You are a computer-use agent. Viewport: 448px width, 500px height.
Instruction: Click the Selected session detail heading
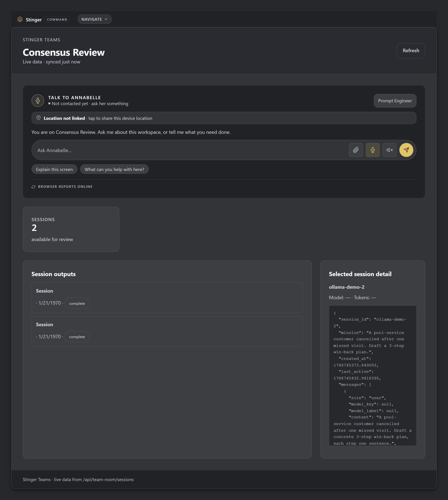pos(360,274)
